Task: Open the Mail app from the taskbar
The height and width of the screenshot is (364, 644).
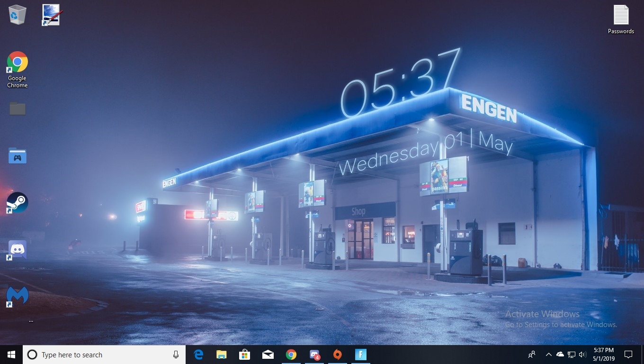Action: tap(268, 355)
